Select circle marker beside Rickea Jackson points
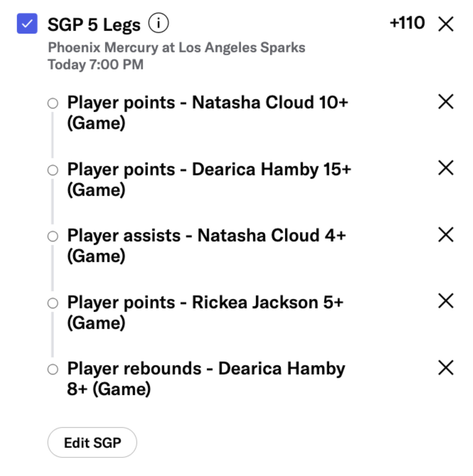Image resolution: width=473 pixels, height=476 pixels. coord(53,303)
